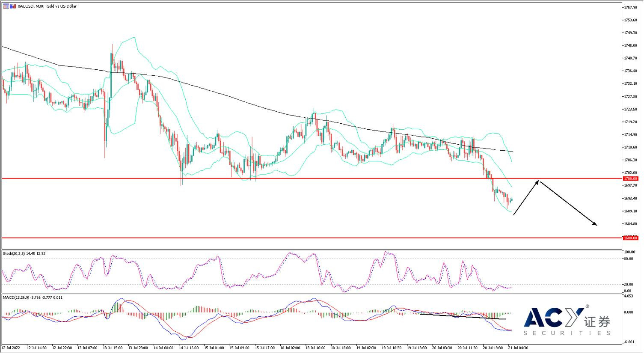Click the -6.801 value on MACD scale
Viewport: 644px width, 354px height.
tap(629, 342)
